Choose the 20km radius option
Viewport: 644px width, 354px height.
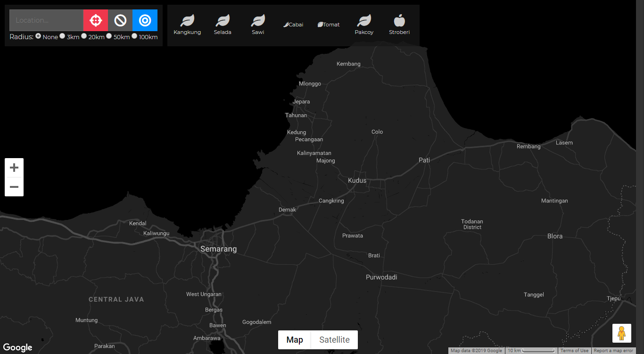click(84, 36)
